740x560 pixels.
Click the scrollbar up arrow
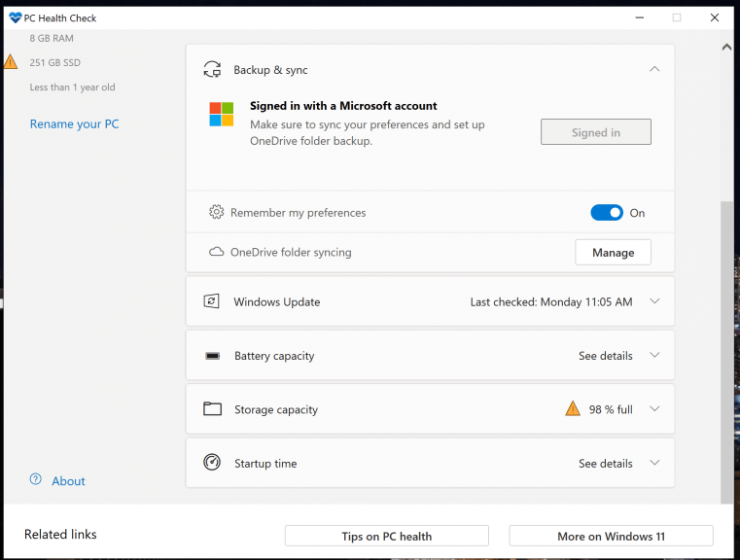726,47
